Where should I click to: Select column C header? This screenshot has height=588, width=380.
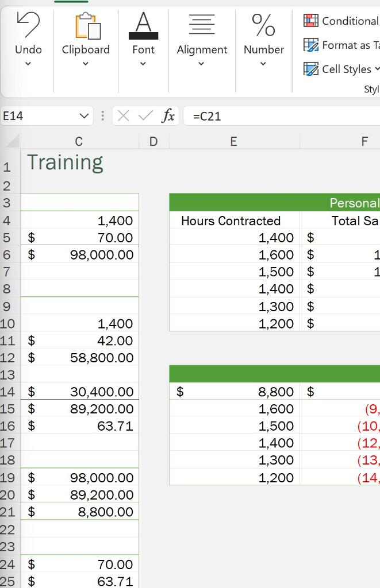click(x=79, y=142)
